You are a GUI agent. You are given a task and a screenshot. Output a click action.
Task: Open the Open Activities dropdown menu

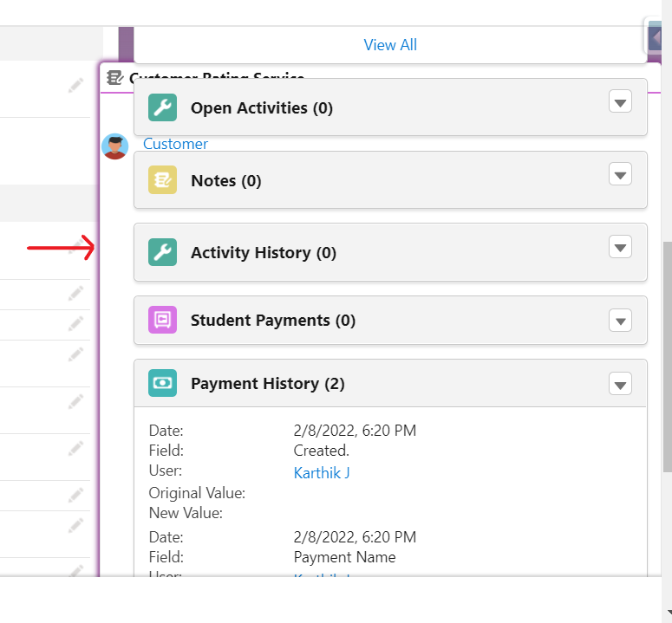(x=620, y=103)
